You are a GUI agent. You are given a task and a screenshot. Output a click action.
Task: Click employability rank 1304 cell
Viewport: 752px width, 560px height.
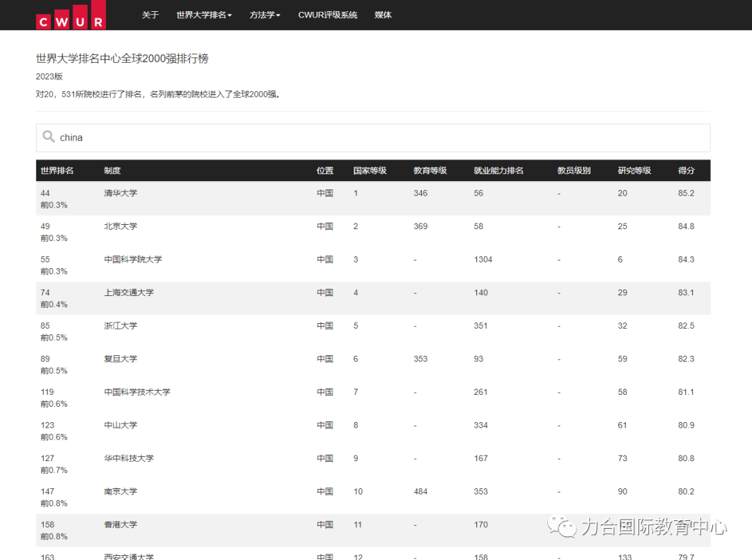click(x=483, y=259)
